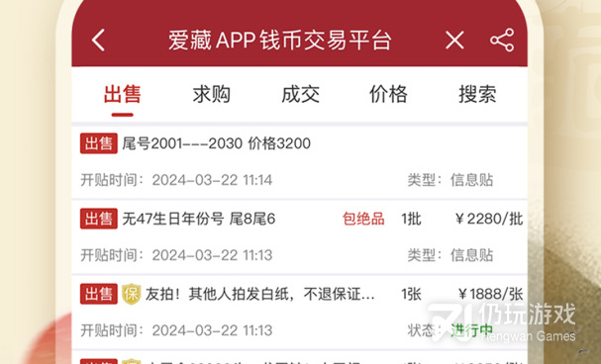Open the listing 友拍！其他人拍发白纸

pyautogui.click(x=259, y=295)
